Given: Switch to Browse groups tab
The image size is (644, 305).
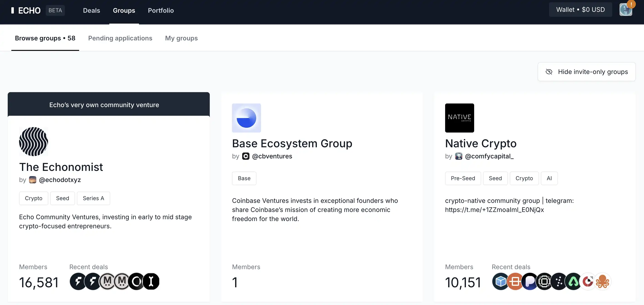Looking at the screenshot, I should tap(45, 37).
